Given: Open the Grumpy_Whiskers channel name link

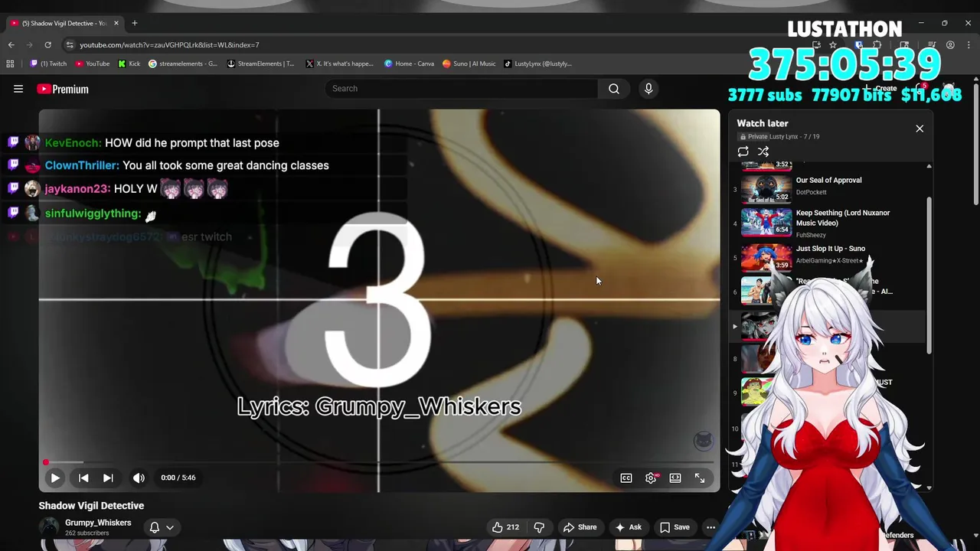Looking at the screenshot, I should pyautogui.click(x=98, y=523).
